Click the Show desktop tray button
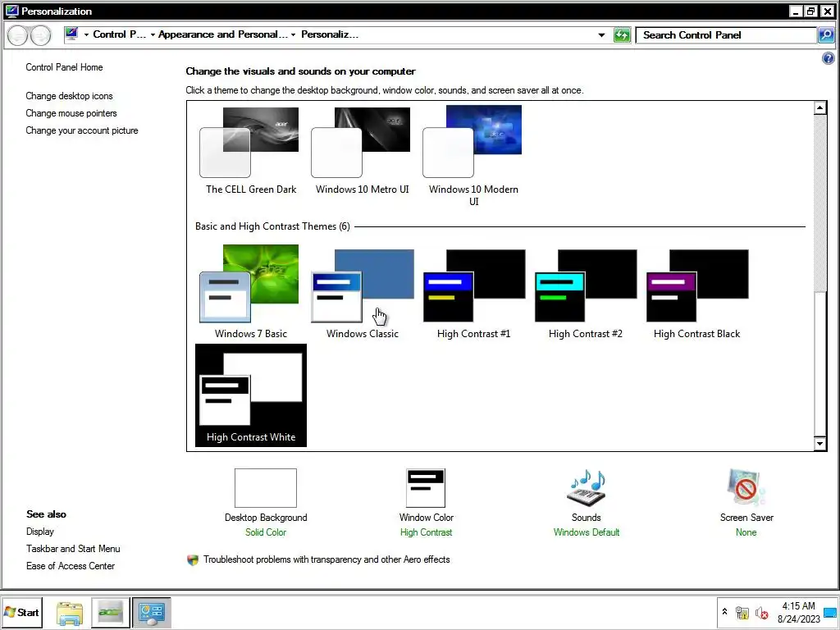Viewport: 840px width, 630px height. 830,612
